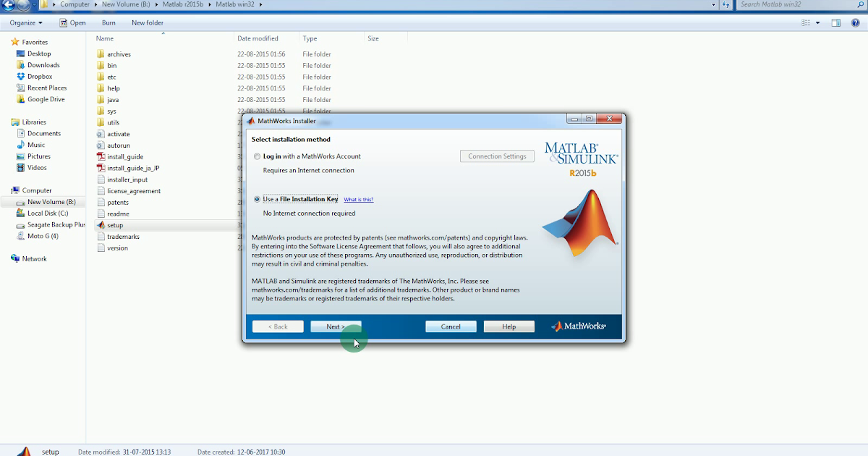The height and width of the screenshot is (456, 868).
Task: Click the Dropbox icon under Favorites
Action: (20, 77)
